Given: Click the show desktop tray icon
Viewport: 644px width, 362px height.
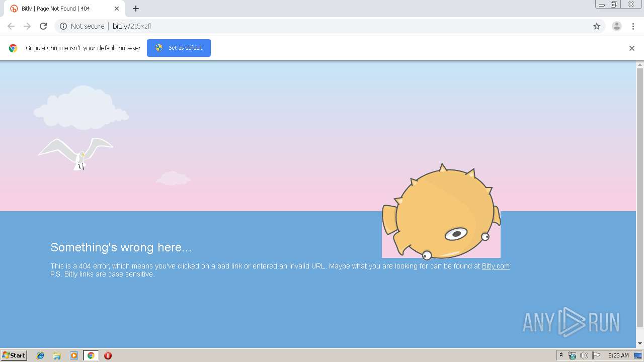Looking at the screenshot, I should [638, 355].
